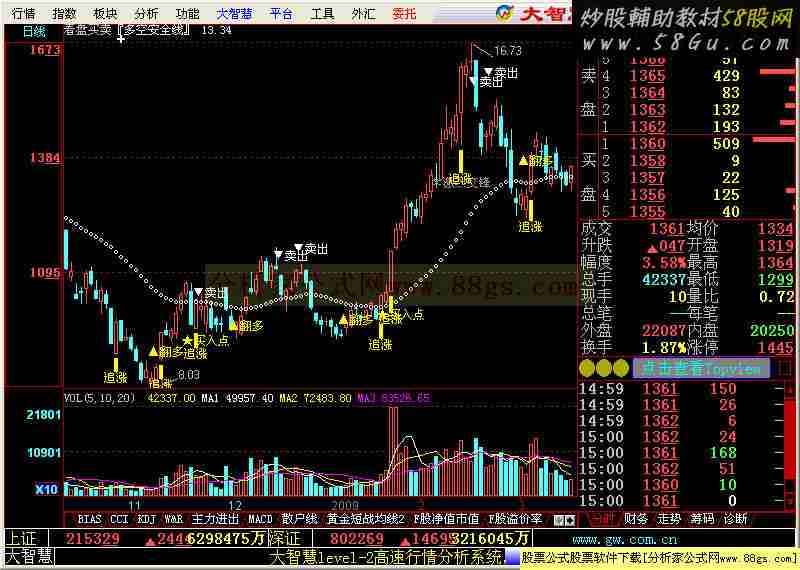Screen dimensions: 800x570
Task: Switch to the 财务 panel tab
Action: (636, 519)
